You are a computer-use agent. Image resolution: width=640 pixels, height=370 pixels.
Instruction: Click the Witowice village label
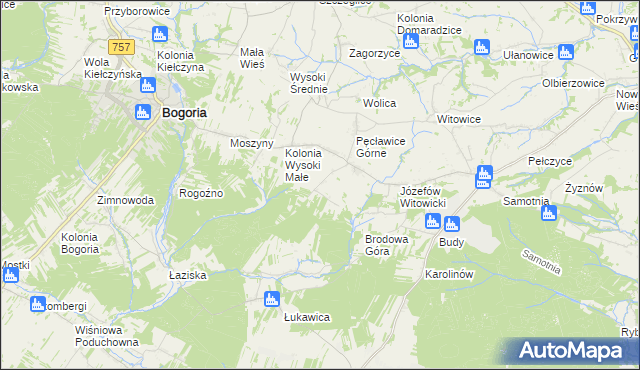[x=459, y=120]
